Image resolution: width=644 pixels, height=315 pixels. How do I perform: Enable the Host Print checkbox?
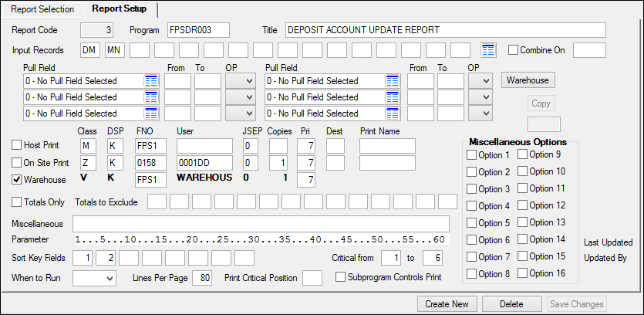pyautogui.click(x=17, y=145)
